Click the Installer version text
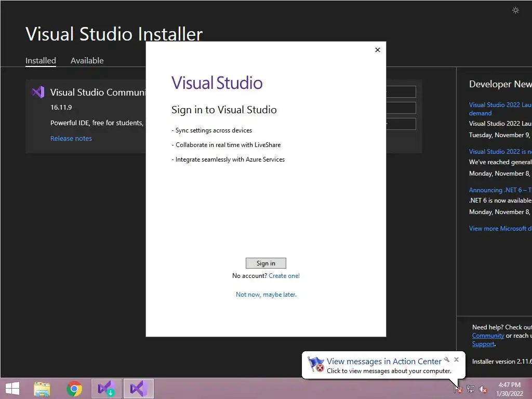The image size is (532, 399). coord(502,362)
